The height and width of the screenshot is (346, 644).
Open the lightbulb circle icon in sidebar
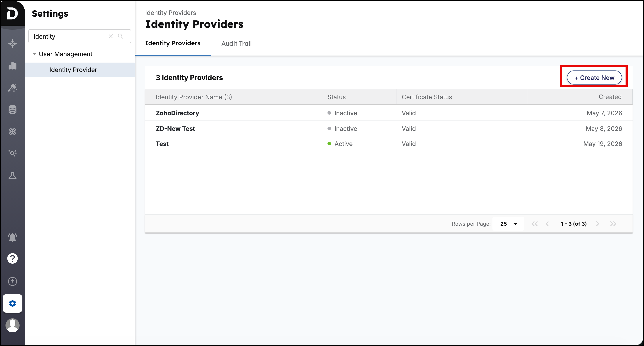pyautogui.click(x=12, y=281)
